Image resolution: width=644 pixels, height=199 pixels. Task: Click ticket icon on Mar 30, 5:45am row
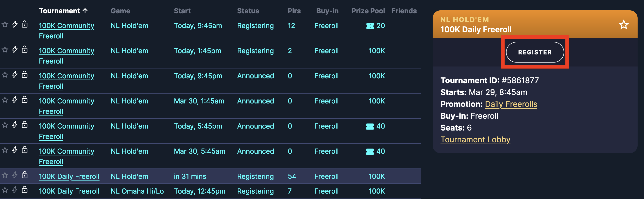tap(370, 152)
